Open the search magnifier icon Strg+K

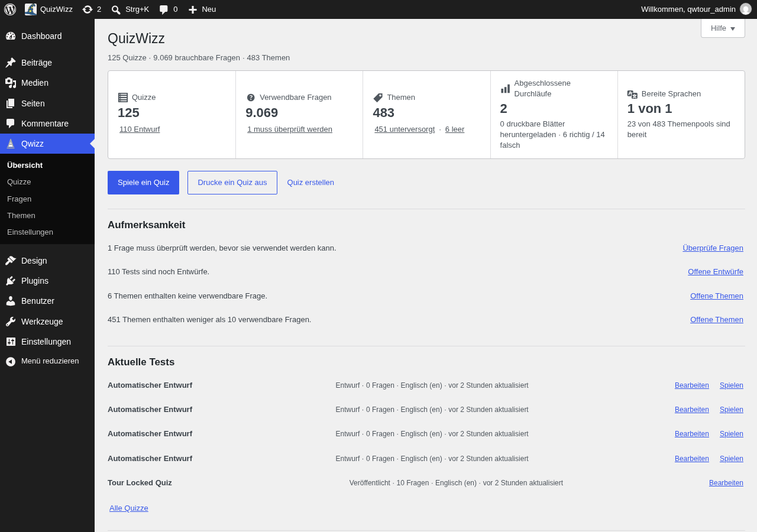(x=116, y=9)
